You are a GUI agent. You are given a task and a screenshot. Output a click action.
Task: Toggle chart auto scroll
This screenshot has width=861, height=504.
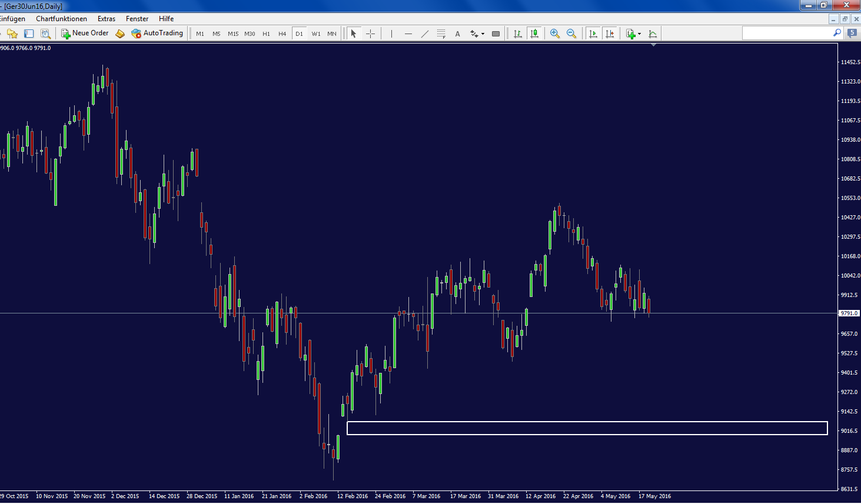[x=593, y=34]
